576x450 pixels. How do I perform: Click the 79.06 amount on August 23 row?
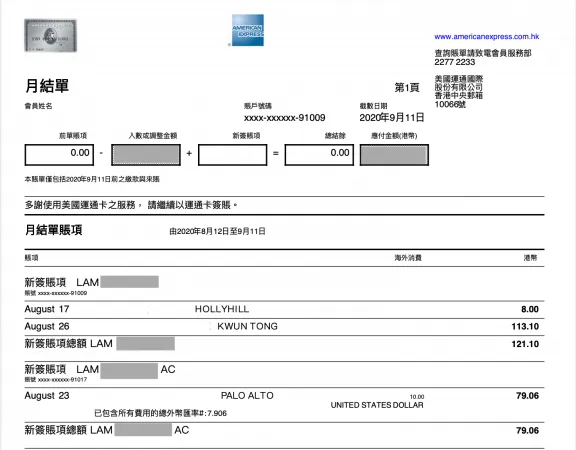click(527, 396)
